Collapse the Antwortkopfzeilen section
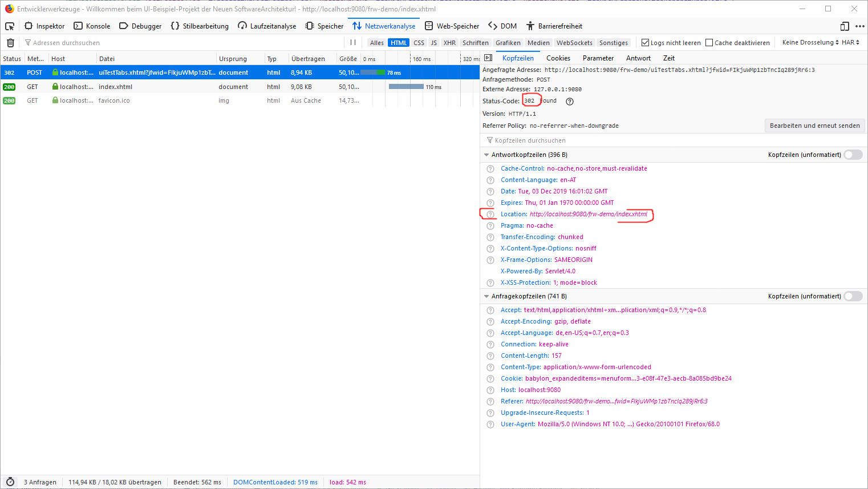This screenshot has width=868, height=489. (486, 155)
